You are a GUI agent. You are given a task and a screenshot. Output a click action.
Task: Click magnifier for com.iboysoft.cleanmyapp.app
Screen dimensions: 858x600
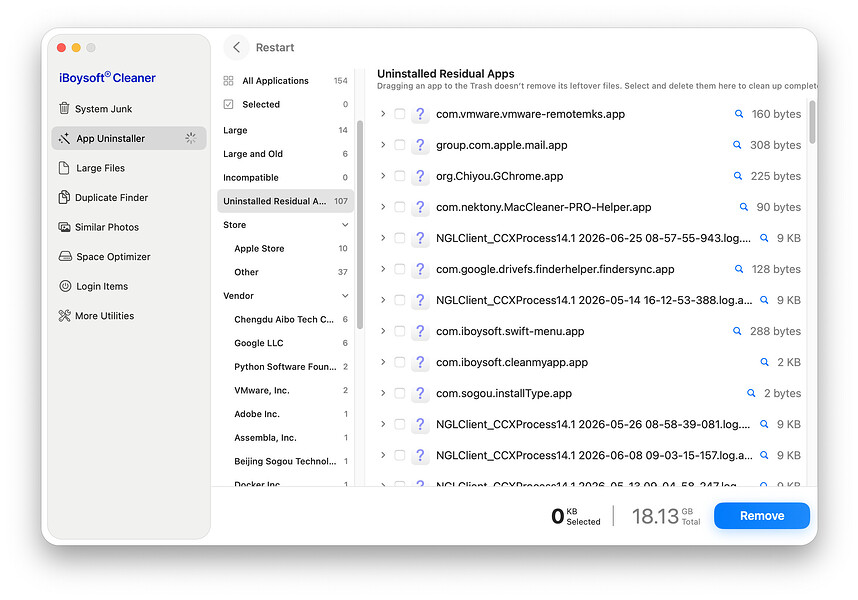(764, 362)
